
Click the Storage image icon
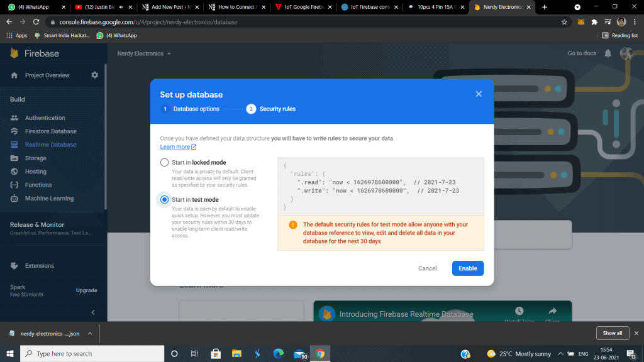14,158
